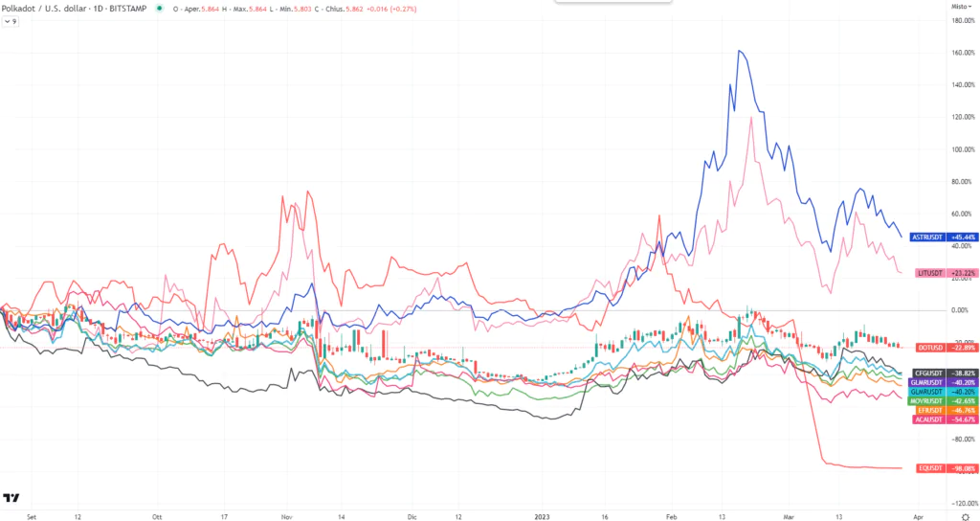
Task: Click the Nov date on time axis
Action: (287, 517)
